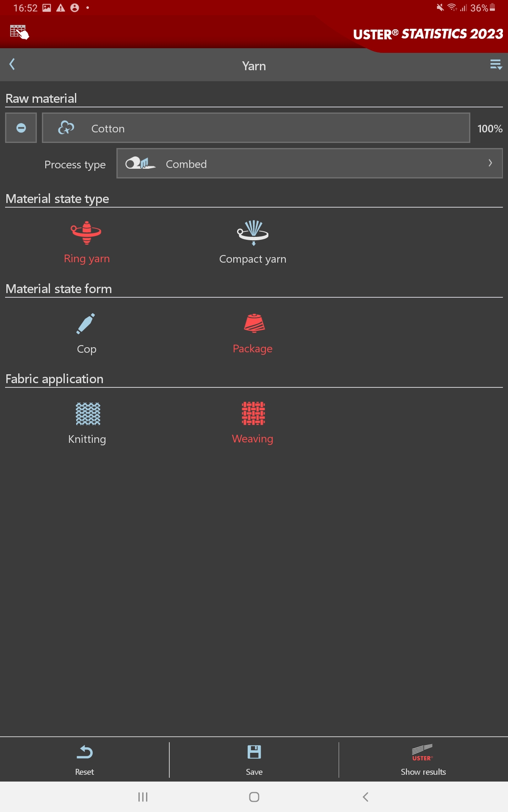Open the Combed process type dropdown
The height and width of the screenshot is (812, 508).
[309, 163]
